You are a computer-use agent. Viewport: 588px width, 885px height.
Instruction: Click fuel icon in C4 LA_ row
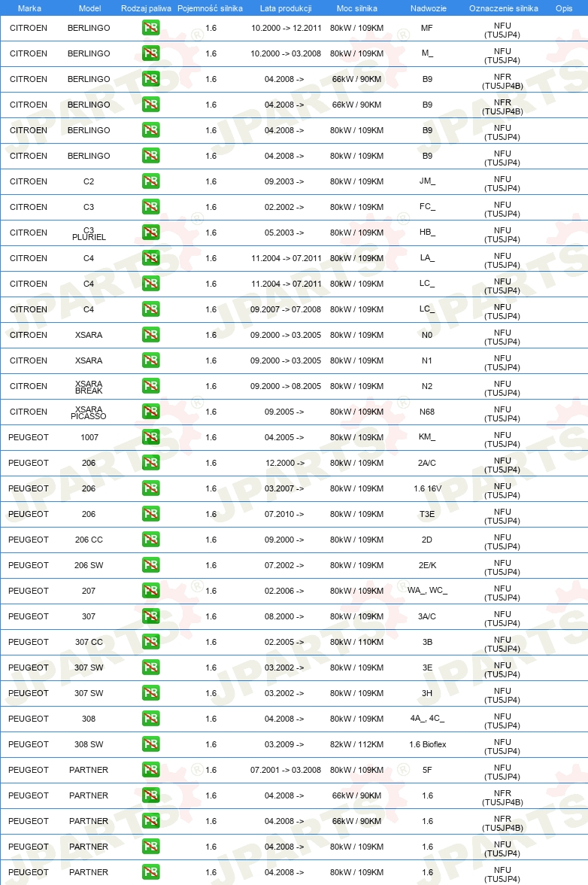tap(150, 258)
